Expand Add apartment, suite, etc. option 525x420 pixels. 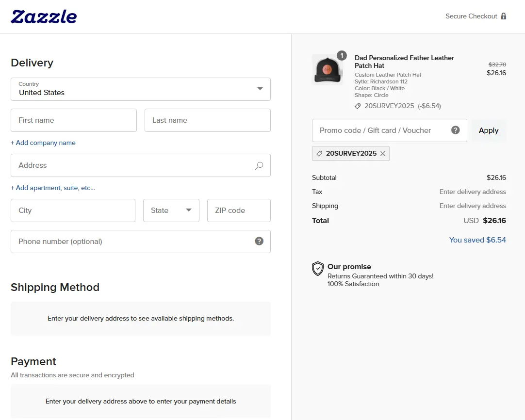click(53, 188)
